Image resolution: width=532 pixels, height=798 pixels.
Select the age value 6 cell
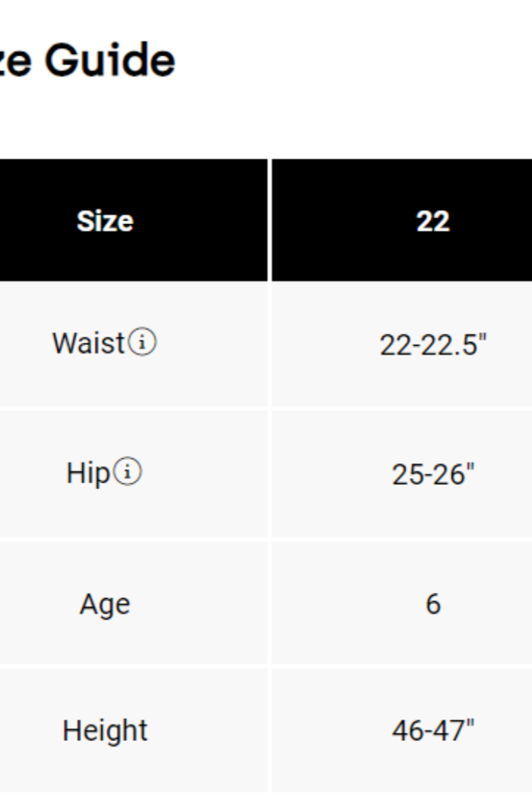[432, 604]
